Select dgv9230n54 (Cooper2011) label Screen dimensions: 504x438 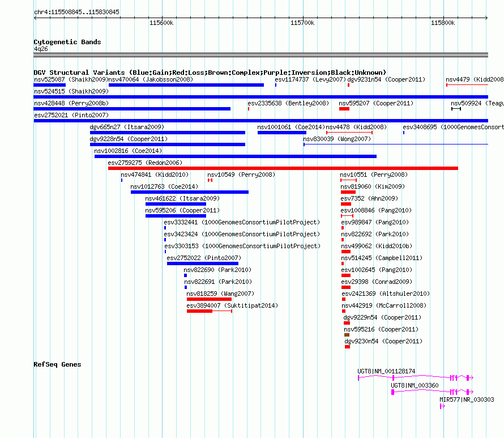pyautogui.click(x=383, y=341)
